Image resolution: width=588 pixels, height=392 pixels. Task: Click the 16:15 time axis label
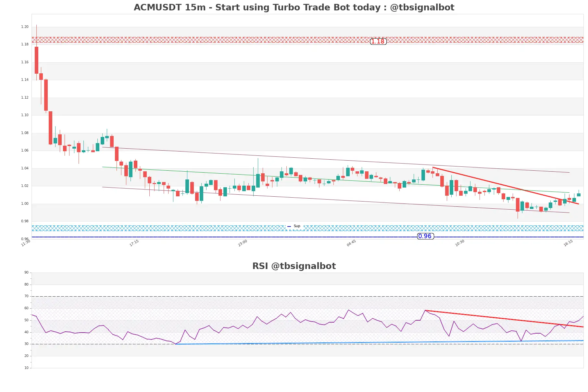pyautogui.click(x=568, y=243)
